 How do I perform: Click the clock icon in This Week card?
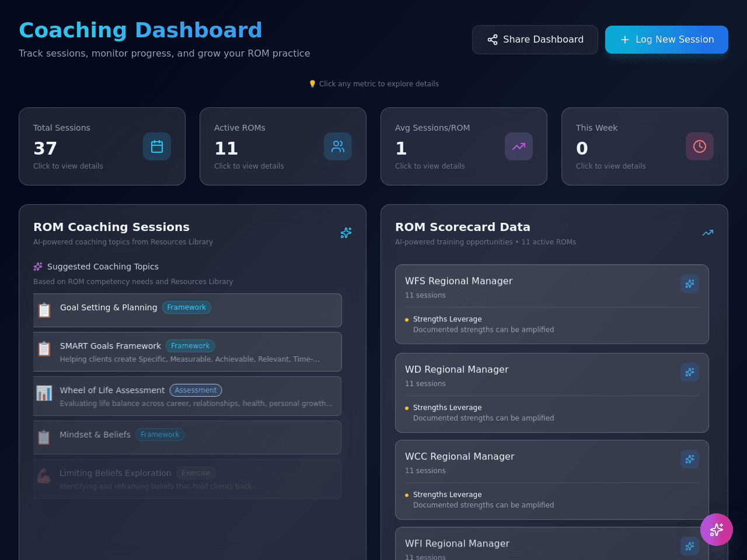[700, 146]
